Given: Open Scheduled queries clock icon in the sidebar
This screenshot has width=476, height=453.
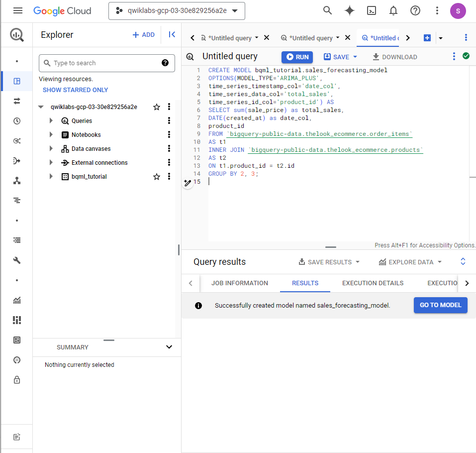Looking at the screenshot, I should click(17, 121).
